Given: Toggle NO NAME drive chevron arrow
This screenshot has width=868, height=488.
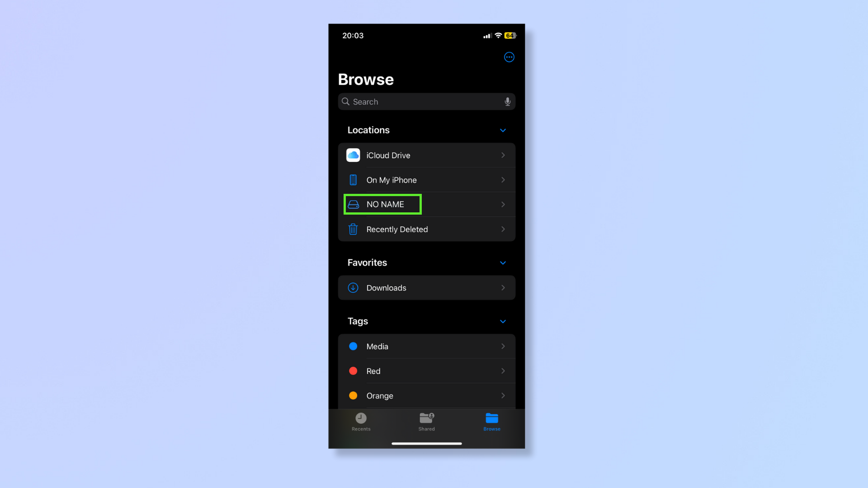Looking at the screenshot, I should pos(503,204).
